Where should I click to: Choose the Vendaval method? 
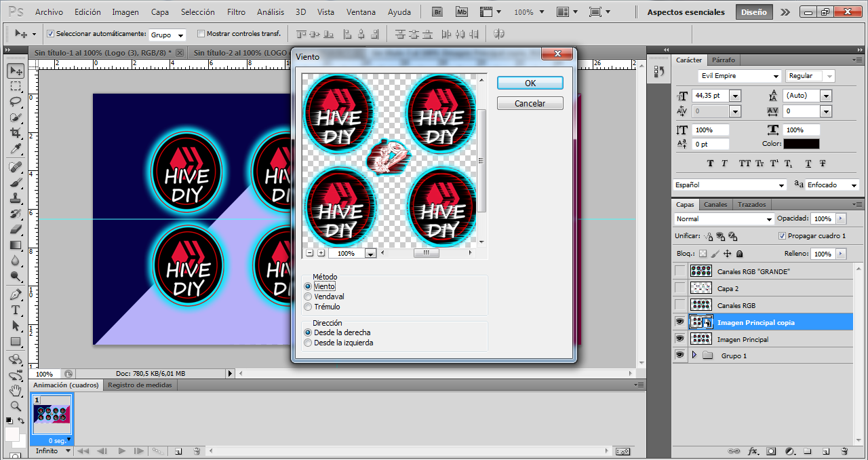tap(309, 296)
